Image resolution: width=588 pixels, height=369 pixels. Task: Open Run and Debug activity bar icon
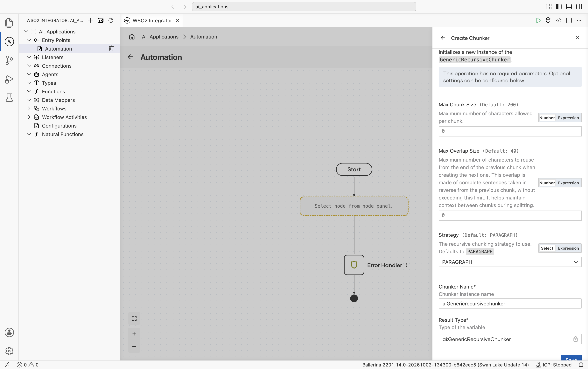9,79
